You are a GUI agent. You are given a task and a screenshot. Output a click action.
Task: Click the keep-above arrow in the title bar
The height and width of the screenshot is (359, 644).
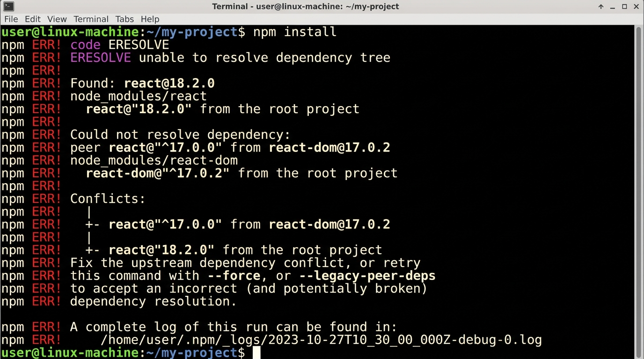pyautogui.click(x=601, y=7)
